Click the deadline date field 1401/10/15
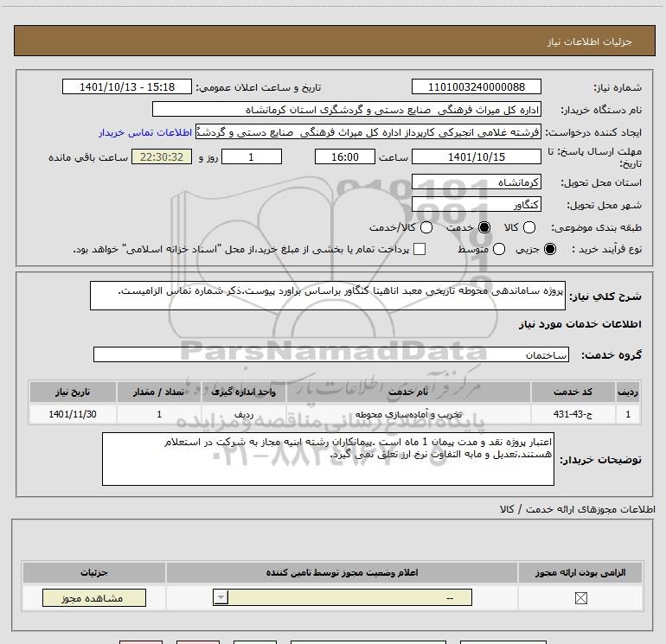666x644 pixels. (476, 156)
